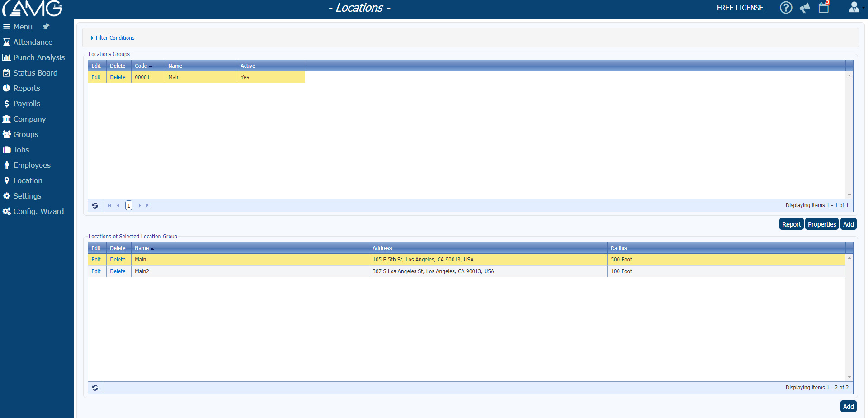The height and width of the screenshot is (418, 868).
Task: Refresh the Locations Groups grid
Action: coord(95,205)
